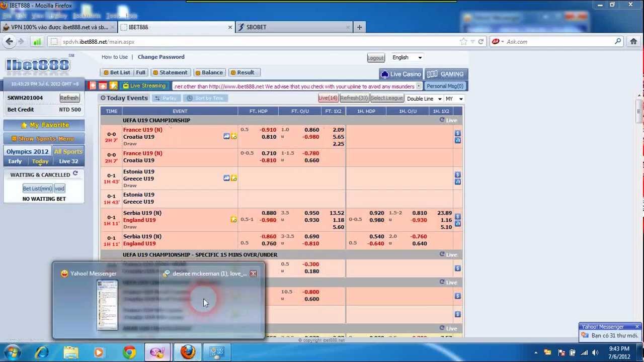The height and width of the screenshot is (362, 644).
Task: Refresh the account balance for SKWH201004
Action: point(69,98)
